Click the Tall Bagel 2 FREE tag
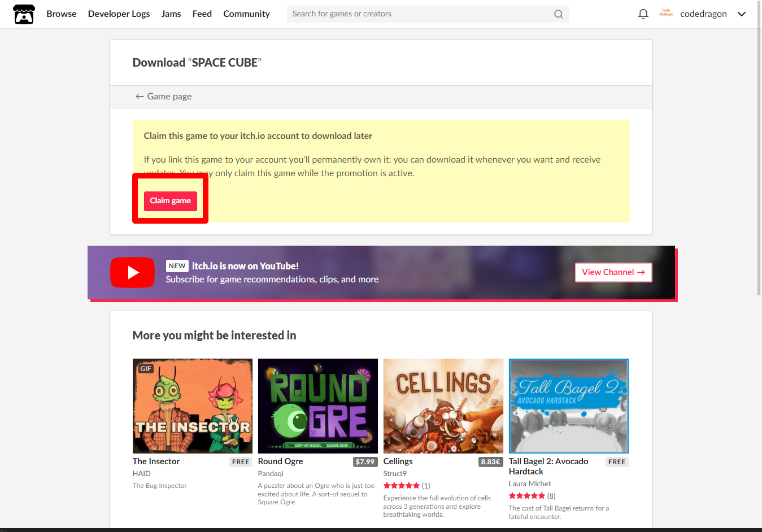 617,462
